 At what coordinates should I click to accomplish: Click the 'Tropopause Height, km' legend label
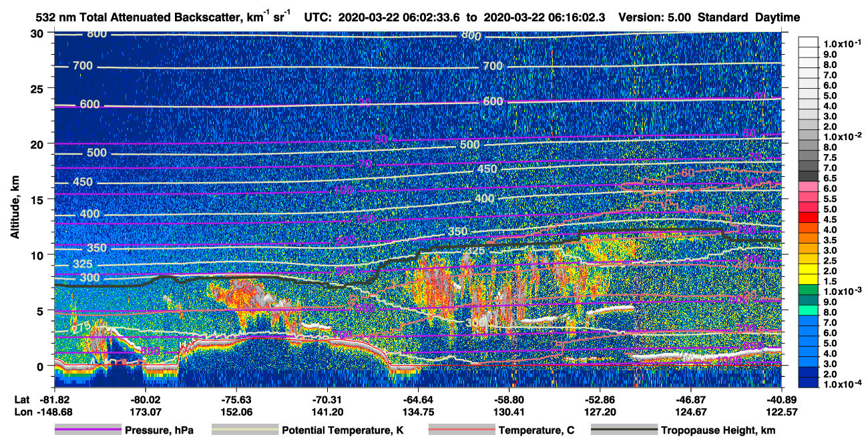pos(718,430)
